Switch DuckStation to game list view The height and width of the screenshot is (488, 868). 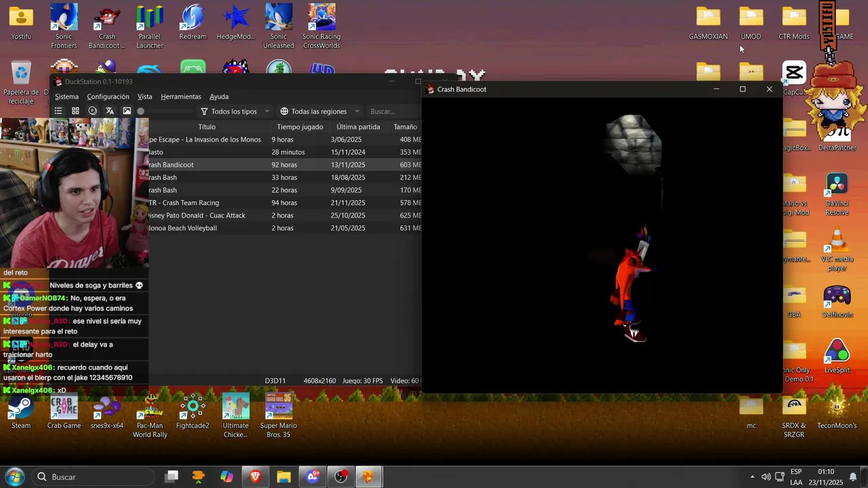coord(58,111)
